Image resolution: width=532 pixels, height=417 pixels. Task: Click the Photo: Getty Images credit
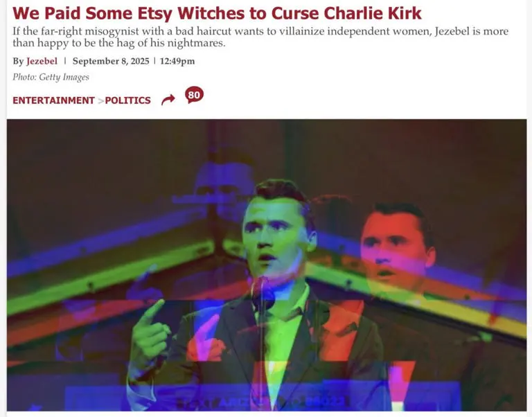pos(51,77)
